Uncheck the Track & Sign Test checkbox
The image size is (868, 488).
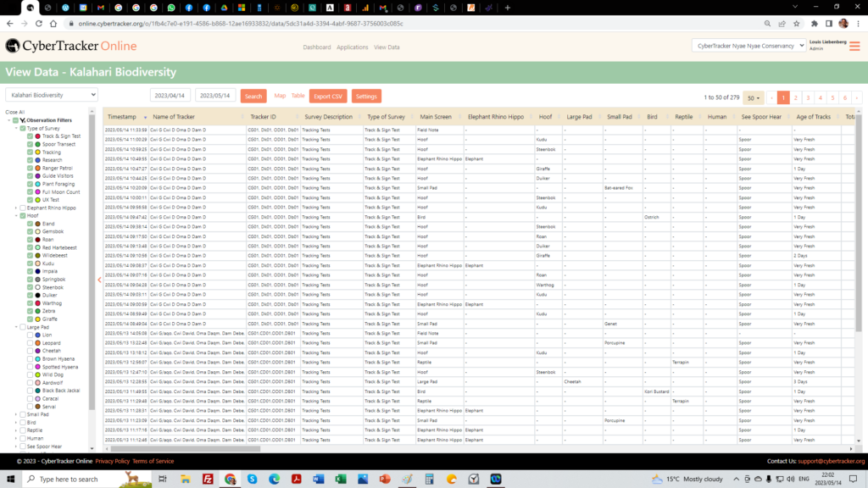(30, 136)
